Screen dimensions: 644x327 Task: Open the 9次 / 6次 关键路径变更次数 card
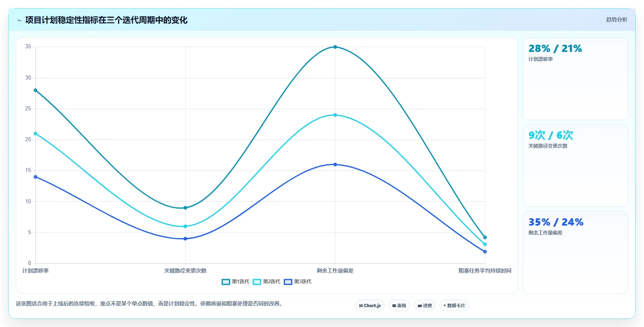575,166
